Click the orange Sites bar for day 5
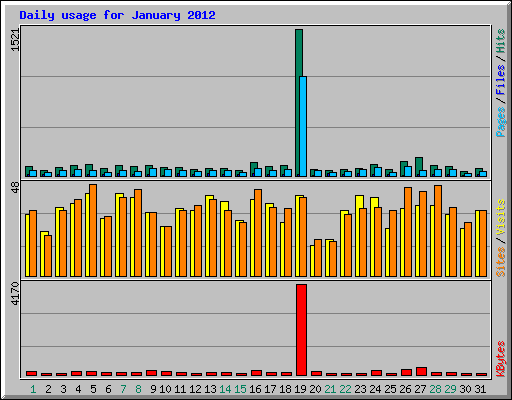 click(x=93, y=230)
